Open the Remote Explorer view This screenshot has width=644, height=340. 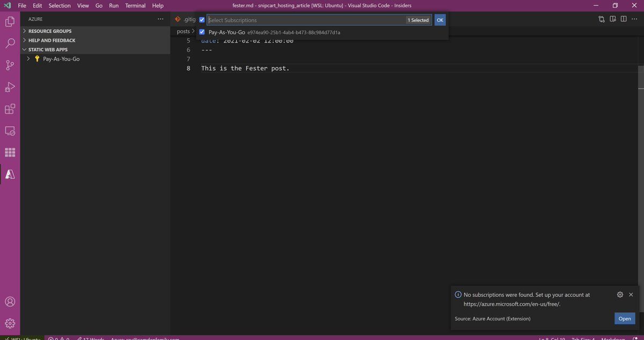tap(10, 131)
